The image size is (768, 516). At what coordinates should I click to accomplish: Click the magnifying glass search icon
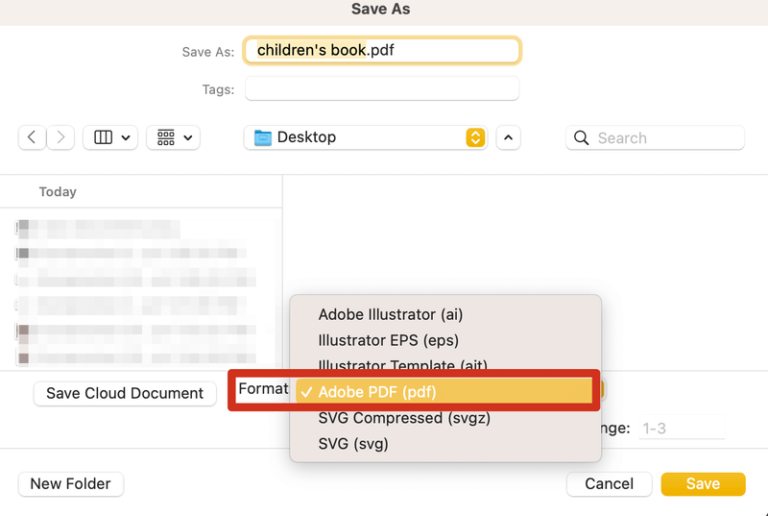point(581,138)
